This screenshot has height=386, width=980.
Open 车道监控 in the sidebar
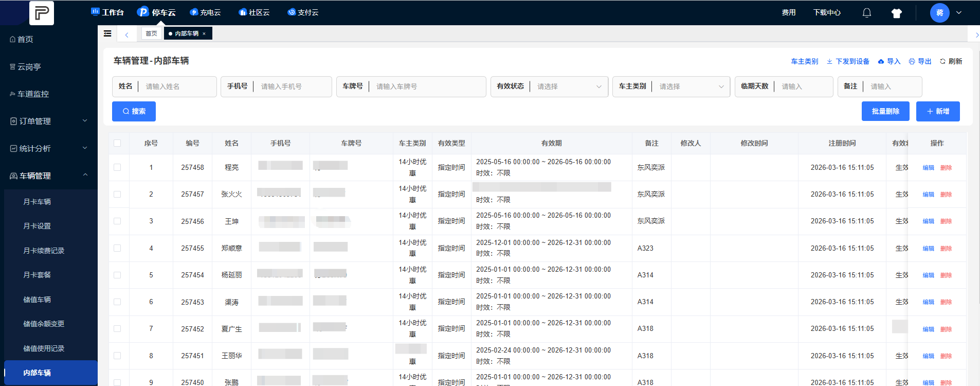(x=29, y=94)
